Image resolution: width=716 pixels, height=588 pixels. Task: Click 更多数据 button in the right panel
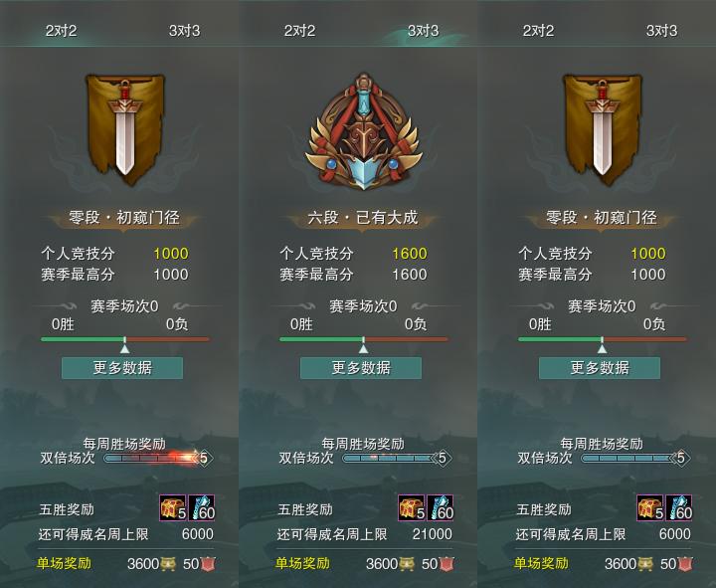pos(600,368)
